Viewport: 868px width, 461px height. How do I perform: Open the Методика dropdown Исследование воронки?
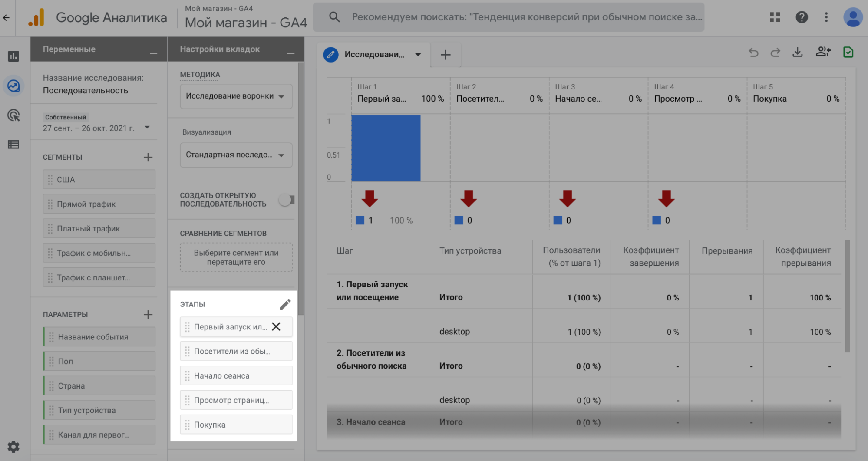(236, 96)
